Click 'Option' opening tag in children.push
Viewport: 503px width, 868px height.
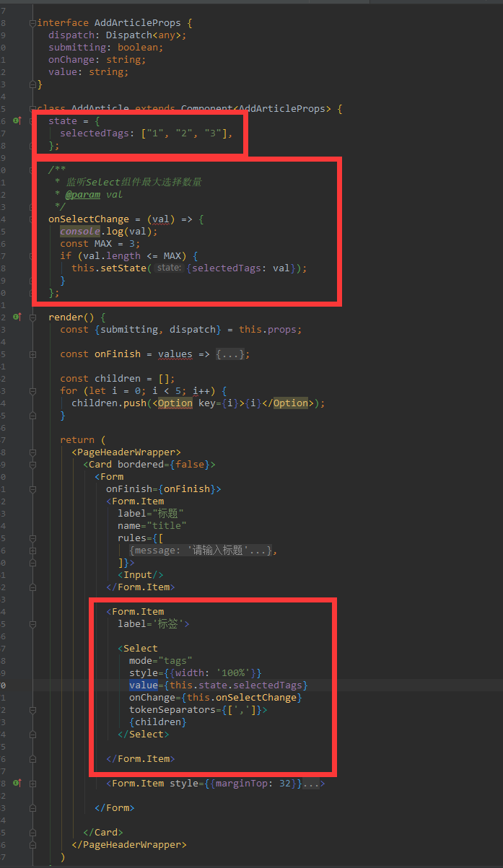[175, 403]
